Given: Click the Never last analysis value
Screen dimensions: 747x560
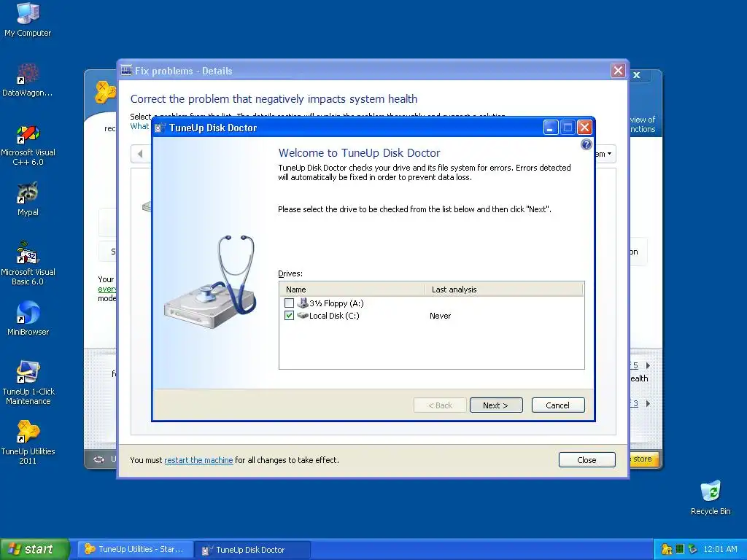Looking at the screenshot, I should tap(440, 316).
